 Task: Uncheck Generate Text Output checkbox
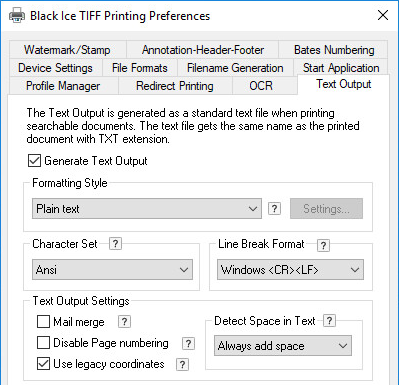tap(34, 161)
